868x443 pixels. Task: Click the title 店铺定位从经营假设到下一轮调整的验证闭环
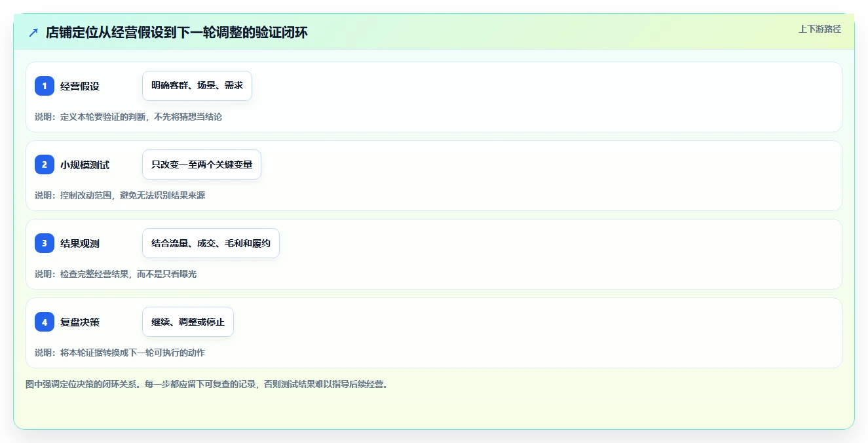tap(177, 32)
